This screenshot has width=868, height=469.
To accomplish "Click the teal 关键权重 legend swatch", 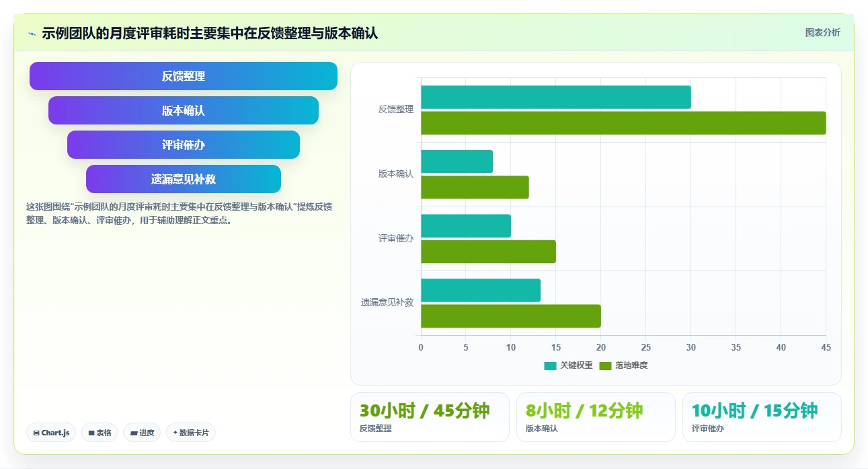I will point(550,366).
